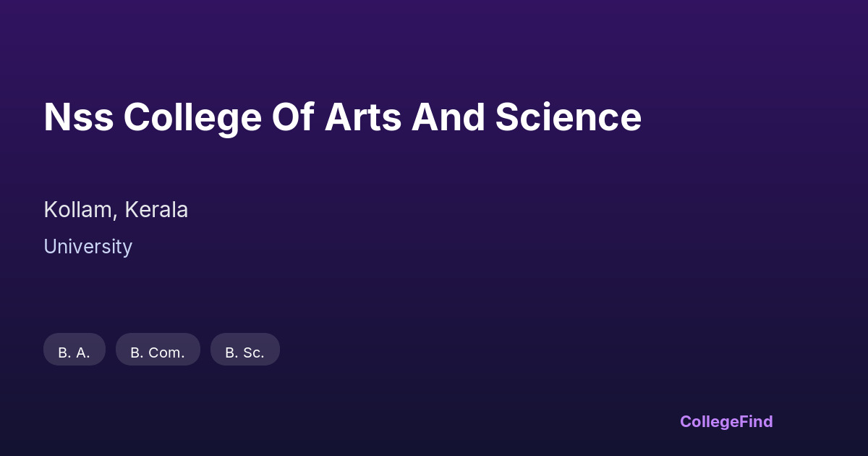Choose the B. Sc. course pill

244,350
